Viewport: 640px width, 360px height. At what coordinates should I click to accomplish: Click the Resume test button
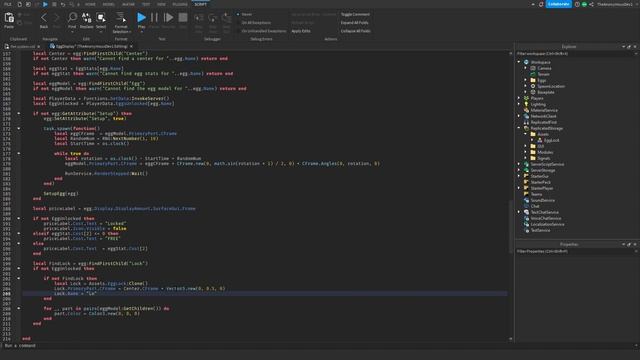[168, 18]
